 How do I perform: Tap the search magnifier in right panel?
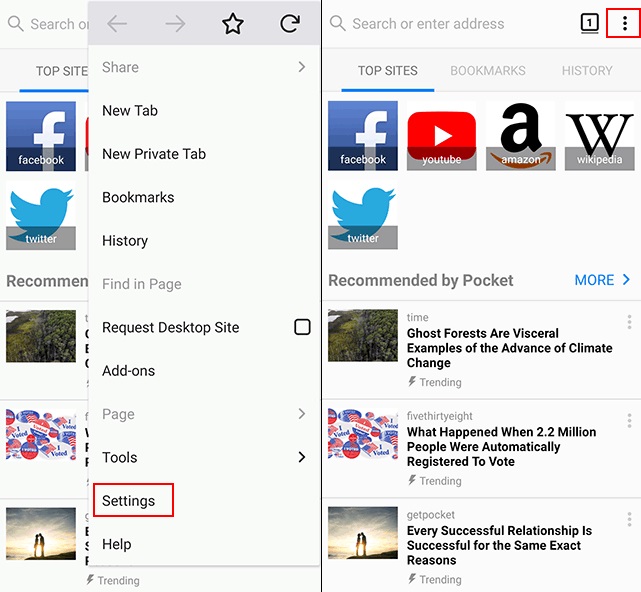point(338,23)
